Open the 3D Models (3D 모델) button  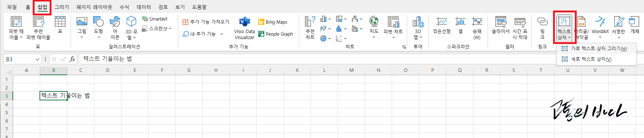131,28
